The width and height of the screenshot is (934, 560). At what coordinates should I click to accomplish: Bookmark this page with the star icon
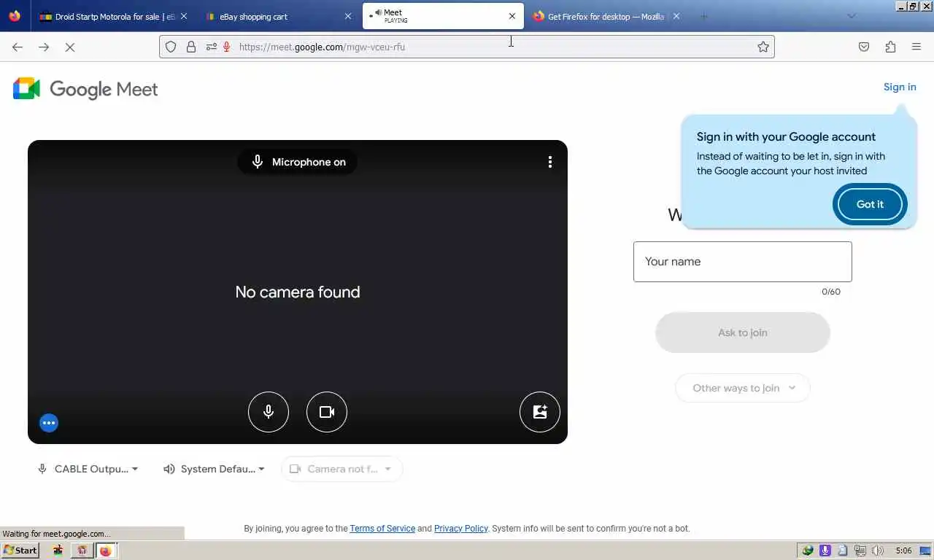point(763,47)
